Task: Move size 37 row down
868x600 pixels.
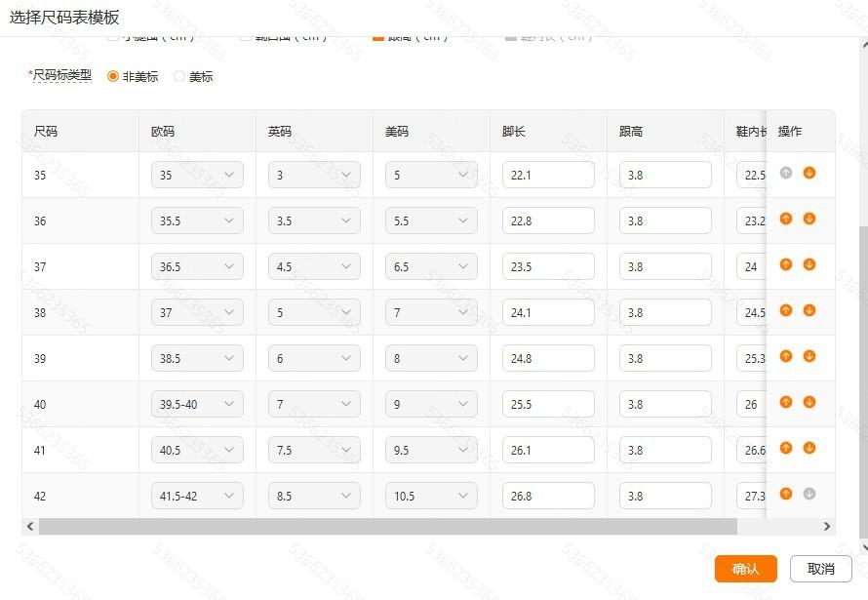Action: [809, 264]
